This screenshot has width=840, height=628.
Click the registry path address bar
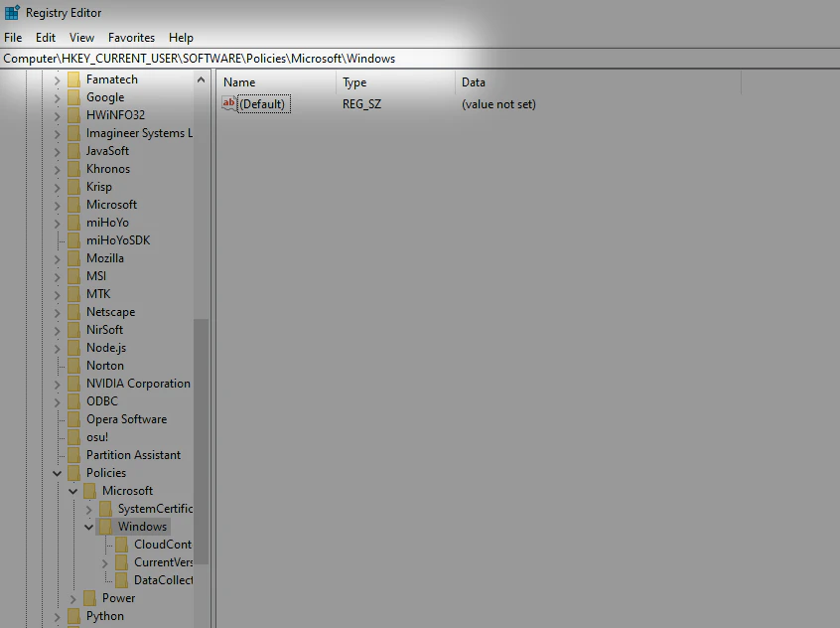[x=420, y=59]
